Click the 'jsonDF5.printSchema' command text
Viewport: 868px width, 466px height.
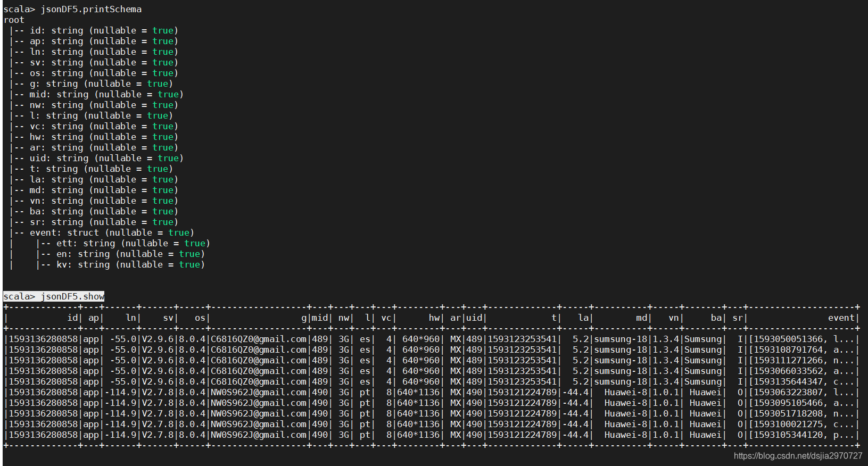[x=91, y=9]
